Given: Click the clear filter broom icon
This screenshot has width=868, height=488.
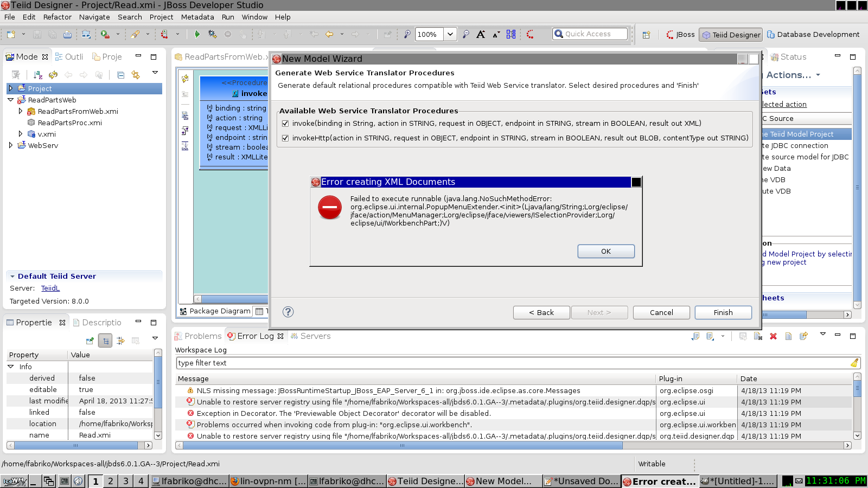Looking at the screenshot, I should pos(854,363).
